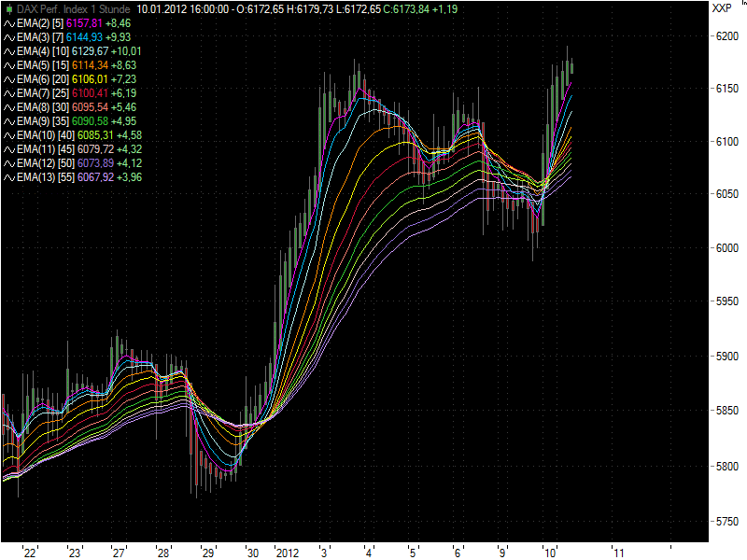This screenshot has width=747, height=560.
Task: Click the 6150 price axis label
Action: [x=727, y=89]
